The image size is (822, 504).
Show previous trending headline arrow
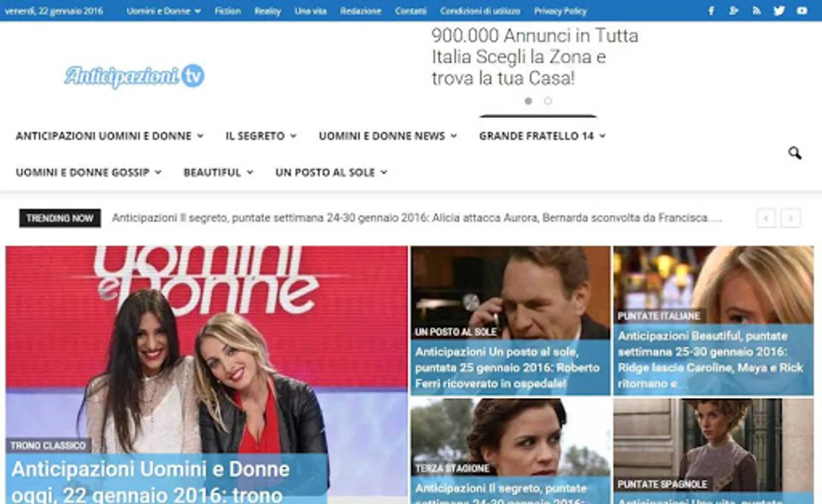(766, 218)
